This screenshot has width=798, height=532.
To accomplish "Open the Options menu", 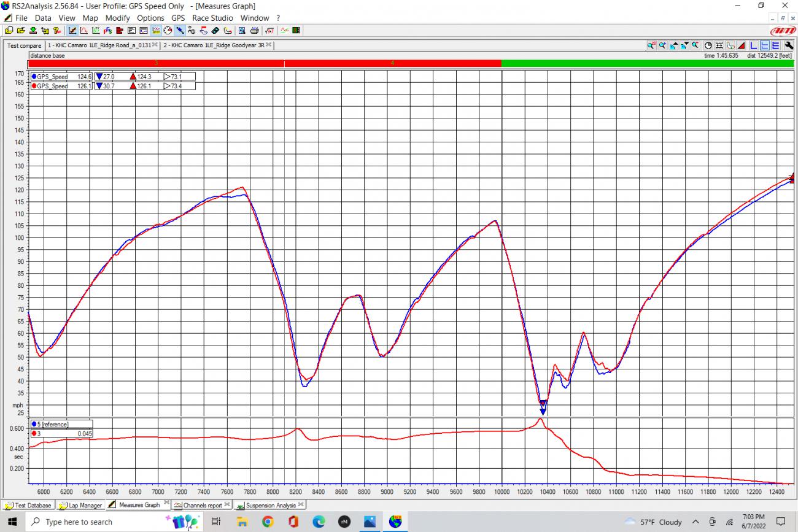I will 150,18.
